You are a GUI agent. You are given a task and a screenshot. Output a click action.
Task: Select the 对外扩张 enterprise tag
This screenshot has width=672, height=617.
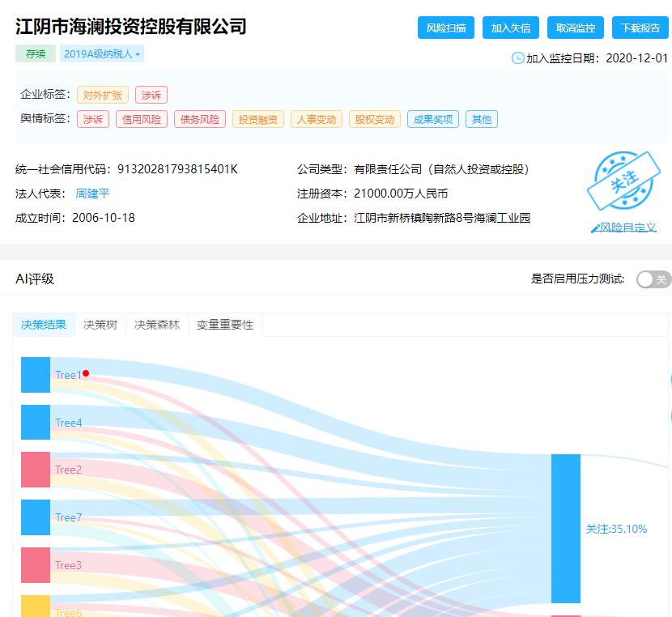[x=104, y=95]
